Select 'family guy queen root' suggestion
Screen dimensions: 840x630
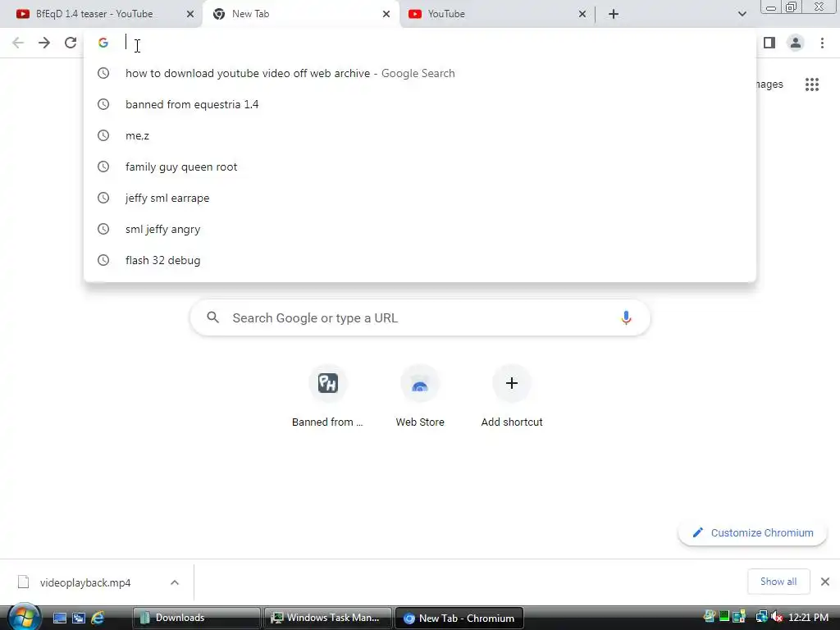click(420, 167)
